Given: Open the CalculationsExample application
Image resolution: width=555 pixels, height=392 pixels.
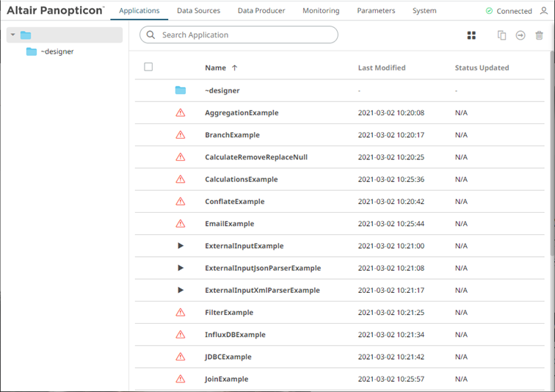Looking at the screenshot, I should coord(241,179).
